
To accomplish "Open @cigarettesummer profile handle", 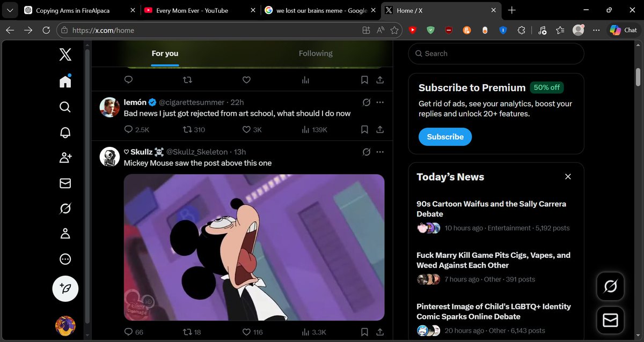I will 191,102.
